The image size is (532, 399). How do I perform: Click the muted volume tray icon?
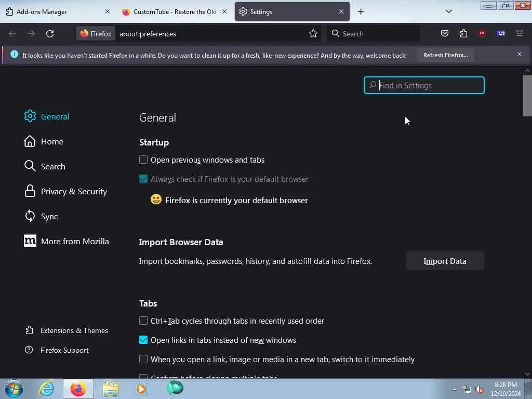[x=480, y=390]
